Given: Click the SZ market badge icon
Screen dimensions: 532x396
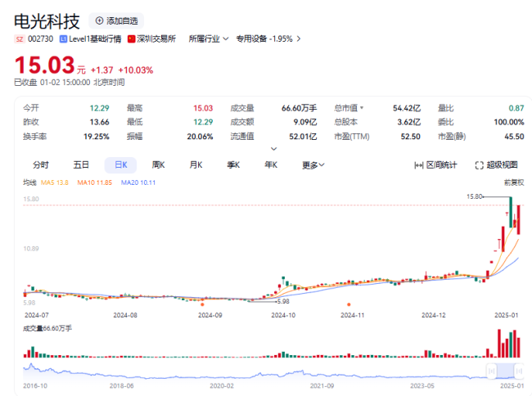Looking at the screenshot, I should 20,39.
